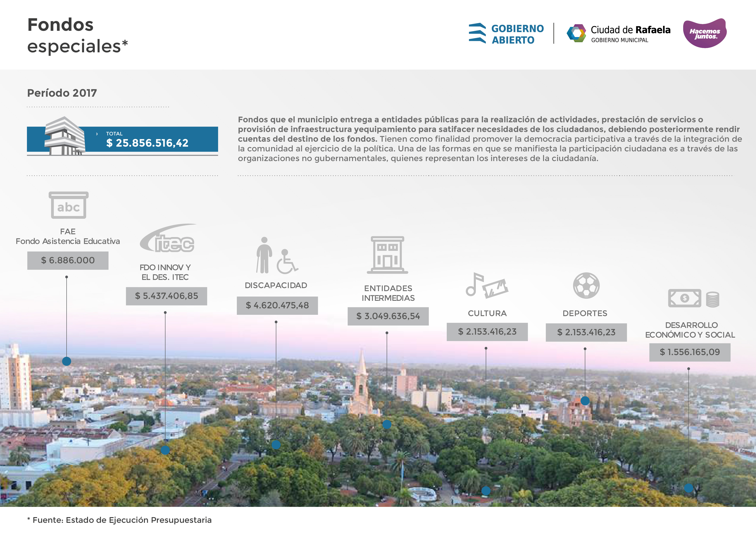Click the blue dot under Entidades Intermedias line
The width and height of the screenshot is (756, 534).
pyautogui.click(x=387, y=424)
